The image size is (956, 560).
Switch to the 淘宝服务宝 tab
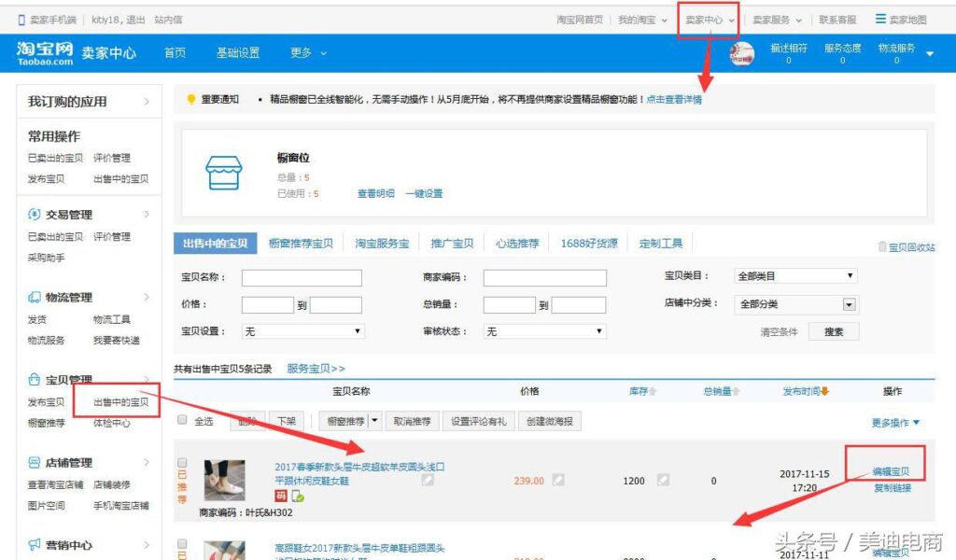[x=382, y=244]
